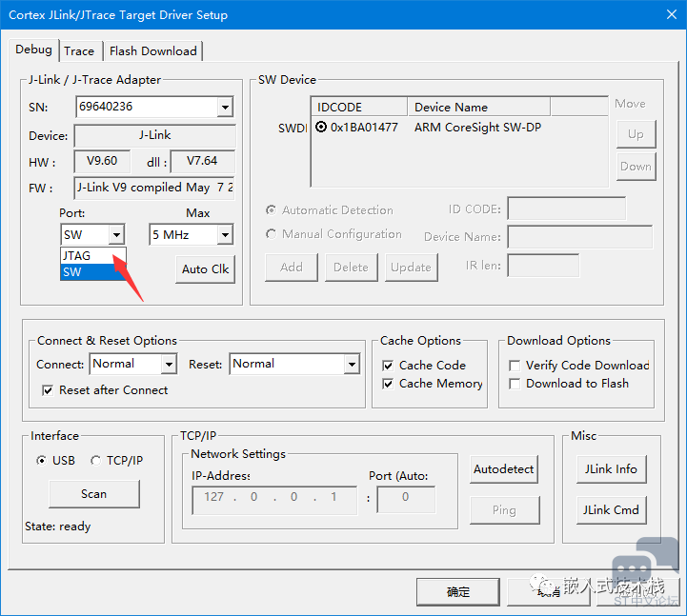Click the dll version V7.64 field
The height and width of the screenshot is (616, 687).
(x=202, y=161)
